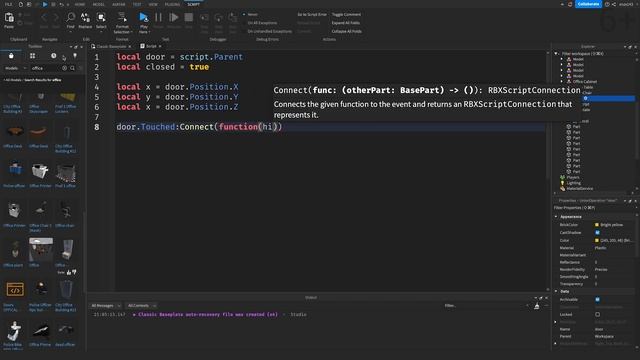Collapse the Appearance properties section
640x360 pixels.
(x=556, y=216)
